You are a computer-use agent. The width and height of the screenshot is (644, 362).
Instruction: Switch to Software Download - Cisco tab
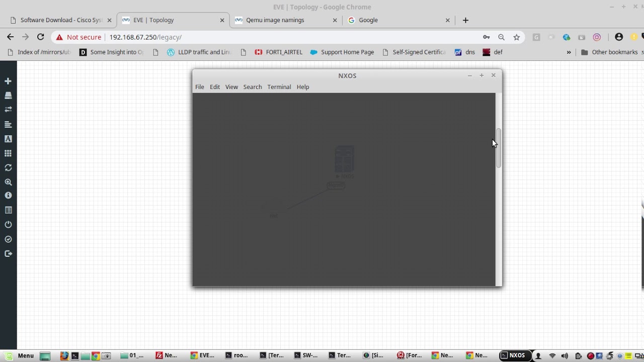[61, 20]
